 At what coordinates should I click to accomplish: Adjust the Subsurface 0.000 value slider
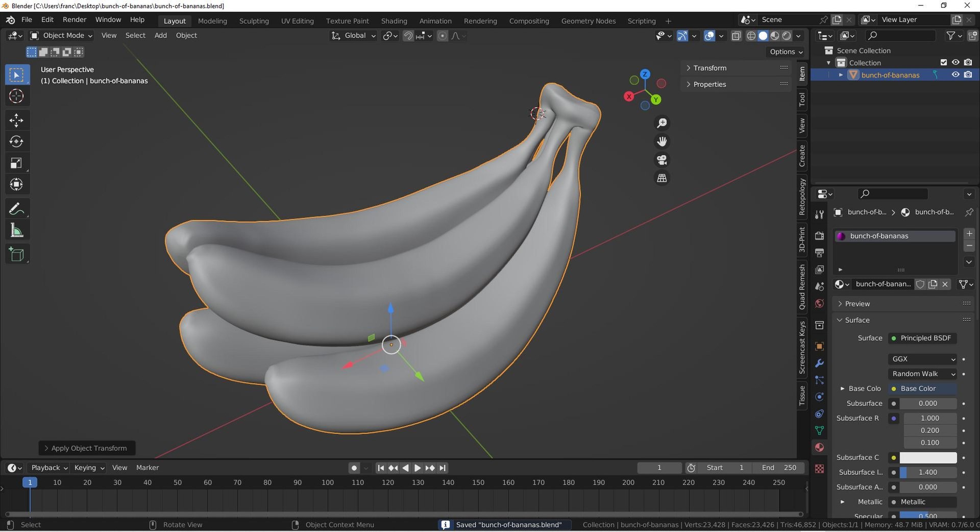(x=928, y=403)
